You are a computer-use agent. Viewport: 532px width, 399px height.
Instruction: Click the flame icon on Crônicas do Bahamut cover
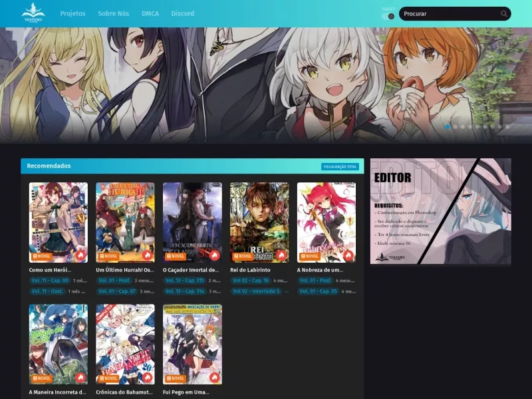point(147,377)
